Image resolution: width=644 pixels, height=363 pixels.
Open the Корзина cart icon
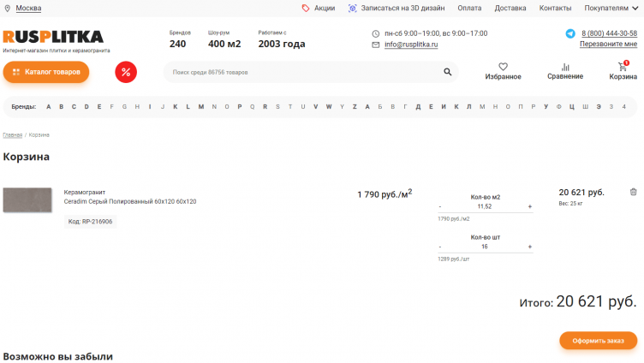pyautogui.click(x=623, y=67)
